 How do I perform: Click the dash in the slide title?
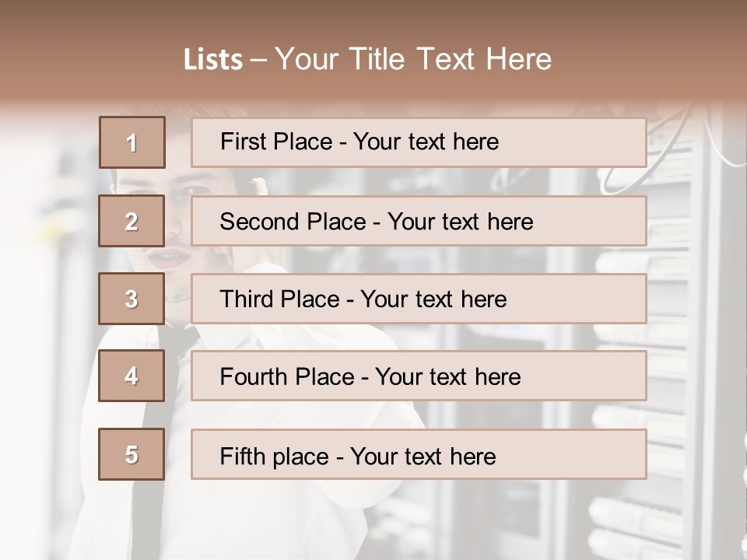pyautogui.click(x=259, y=59)
